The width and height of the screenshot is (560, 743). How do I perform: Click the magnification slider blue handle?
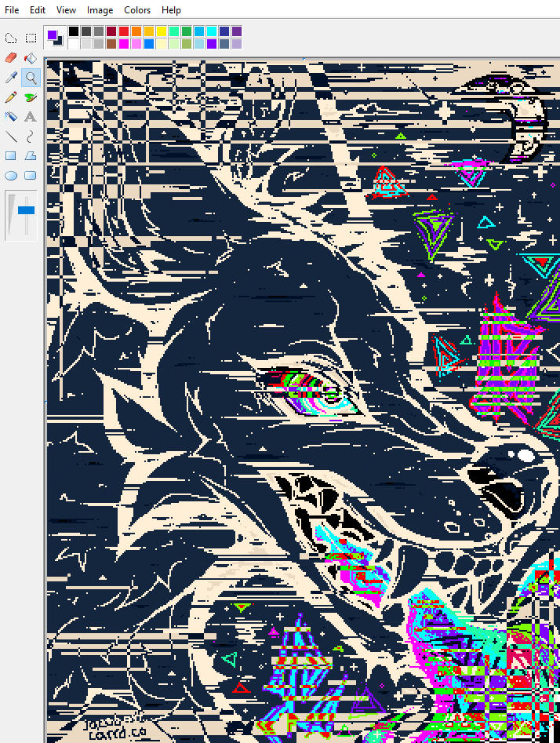pyautogui.click(x=26, y=210)
